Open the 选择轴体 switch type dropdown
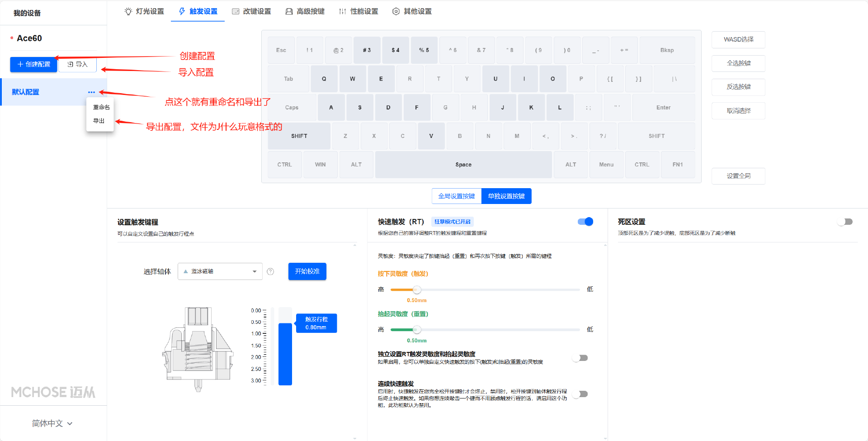 pyautogui.click(x=220, y=271)
